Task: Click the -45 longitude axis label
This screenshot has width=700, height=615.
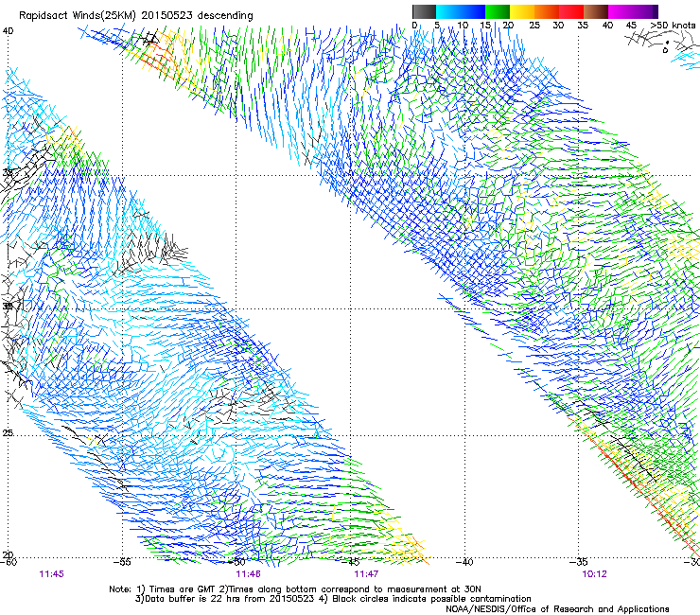Action: point(350,562)
